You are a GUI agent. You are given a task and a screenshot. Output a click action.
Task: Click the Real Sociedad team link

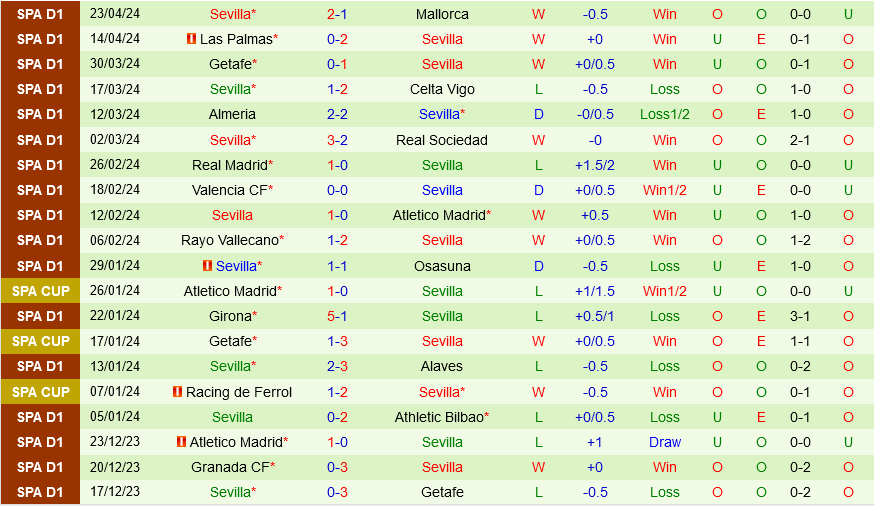click(x=442, y=140)
